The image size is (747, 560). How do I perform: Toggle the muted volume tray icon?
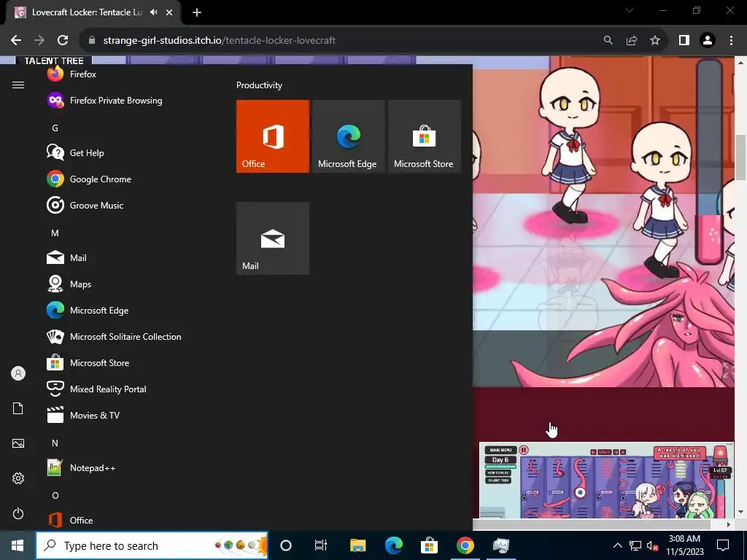pyautogui.click(x=652, y=545)
